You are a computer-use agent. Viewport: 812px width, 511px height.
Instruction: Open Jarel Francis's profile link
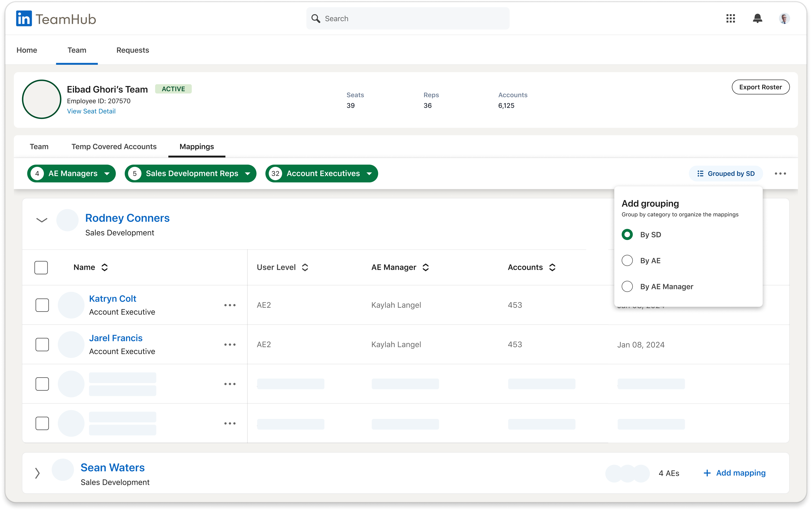[116, 338]
